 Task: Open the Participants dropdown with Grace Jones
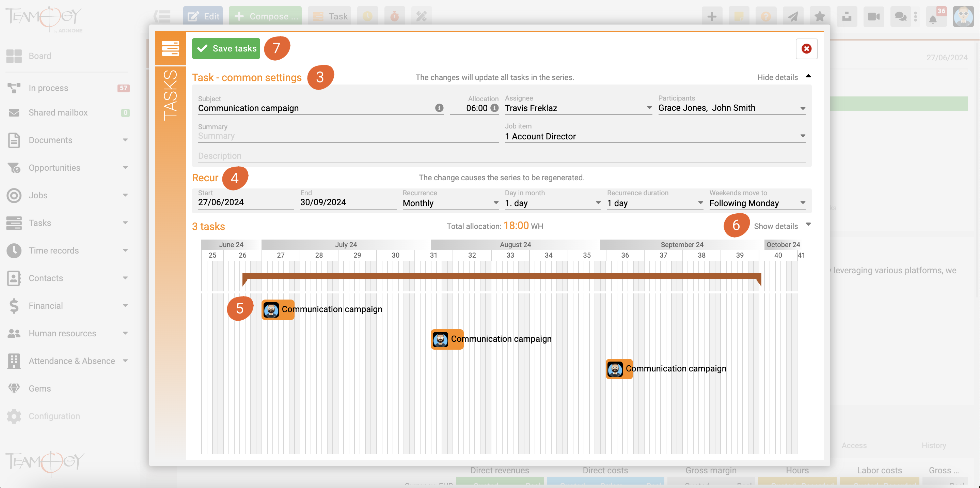tap(731, 108)
